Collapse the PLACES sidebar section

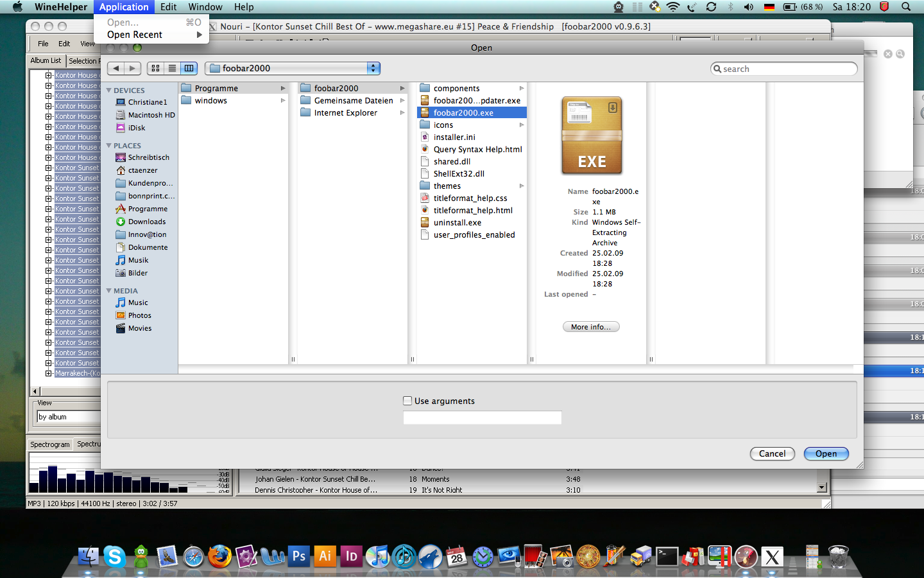(109, 146)
